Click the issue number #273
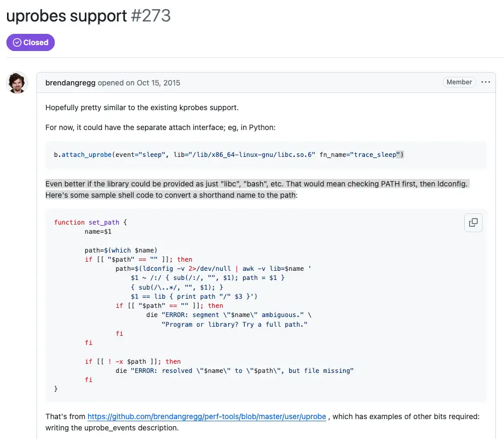Viewport: 504px width, 439px height. coord(151,16)
